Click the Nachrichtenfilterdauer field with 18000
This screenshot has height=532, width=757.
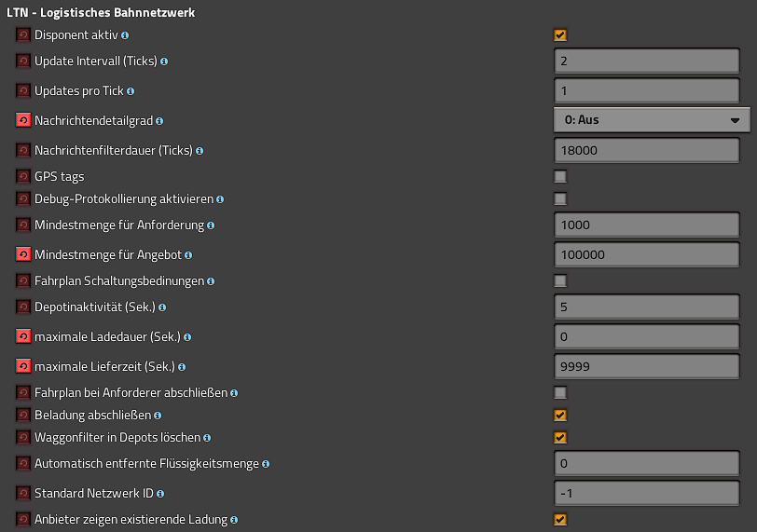coord(646,150)
